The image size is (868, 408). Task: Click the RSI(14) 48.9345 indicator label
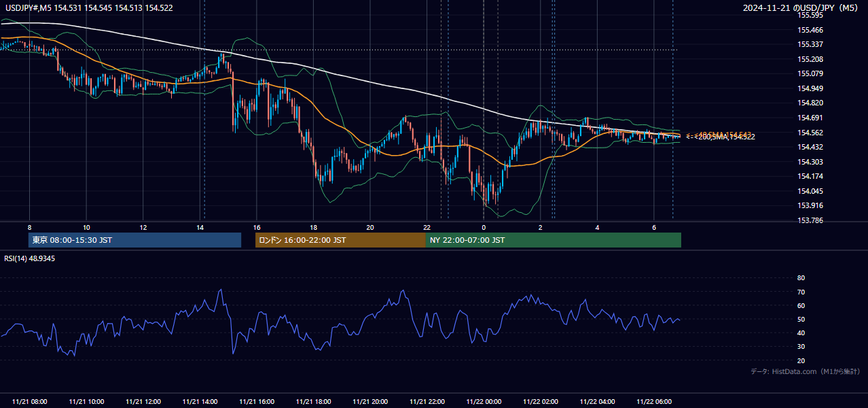click(x=30, y=258)
